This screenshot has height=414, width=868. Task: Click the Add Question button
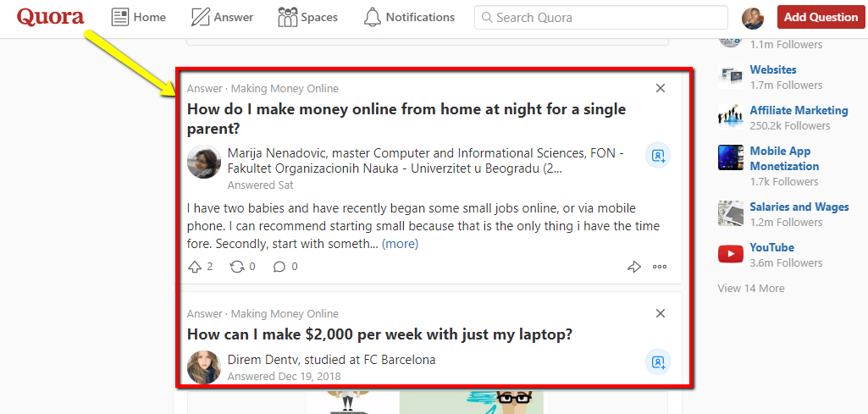[821, 17]
